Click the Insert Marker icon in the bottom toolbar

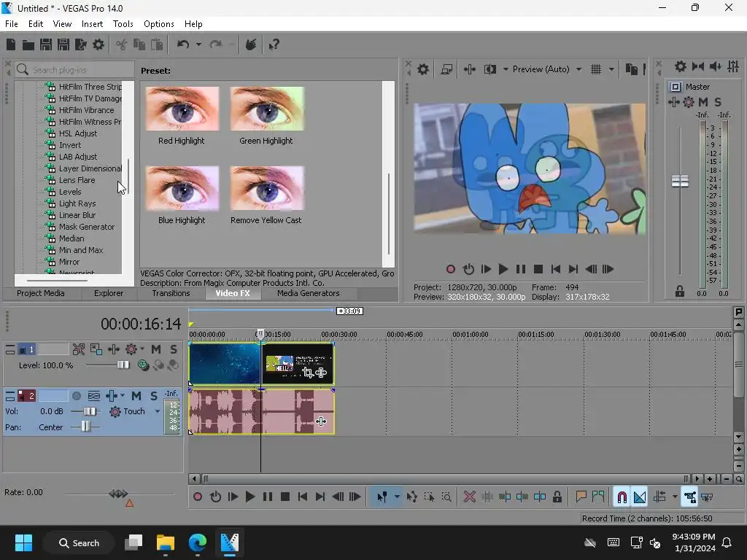[x=581, y=497]
